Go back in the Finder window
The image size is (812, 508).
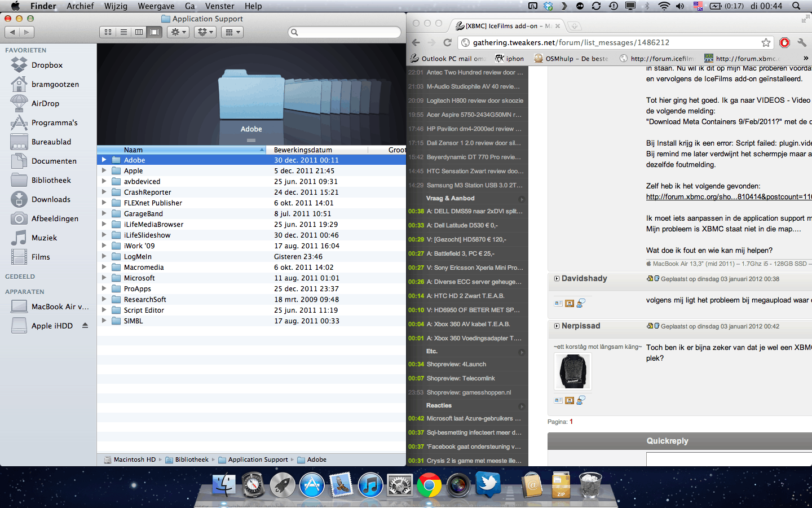point(12,32)
